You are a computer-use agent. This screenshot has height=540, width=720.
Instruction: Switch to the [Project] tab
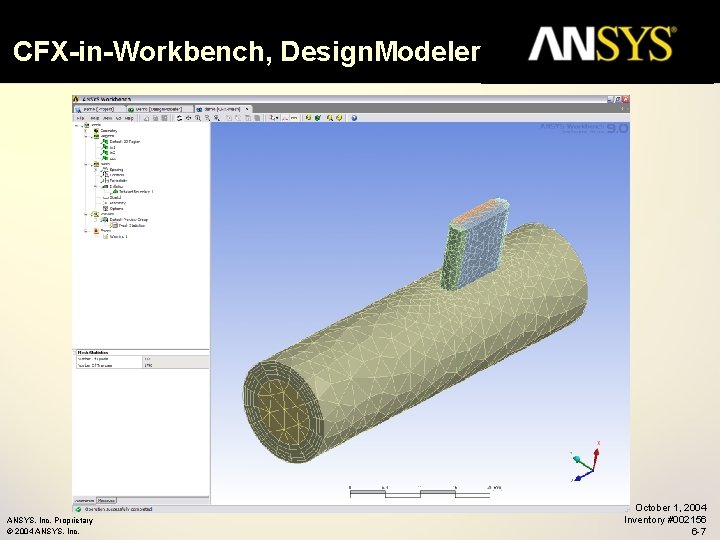pyautogui.click(x=100, y=109)
